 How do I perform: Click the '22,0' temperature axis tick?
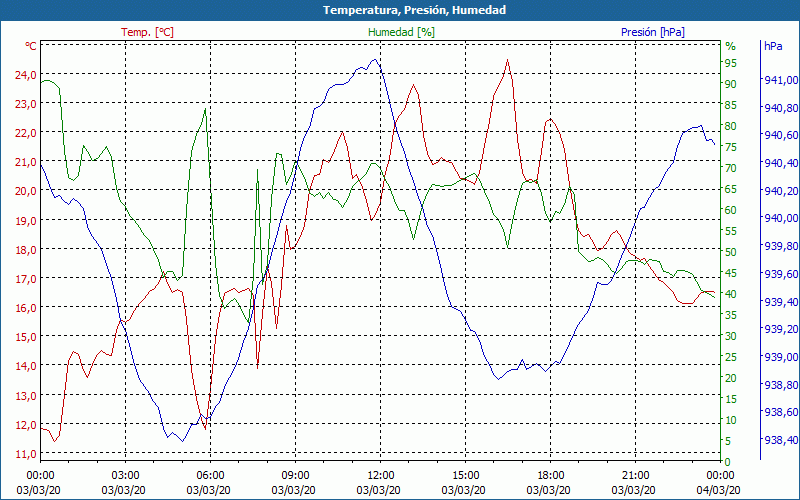tap(26, 133)
